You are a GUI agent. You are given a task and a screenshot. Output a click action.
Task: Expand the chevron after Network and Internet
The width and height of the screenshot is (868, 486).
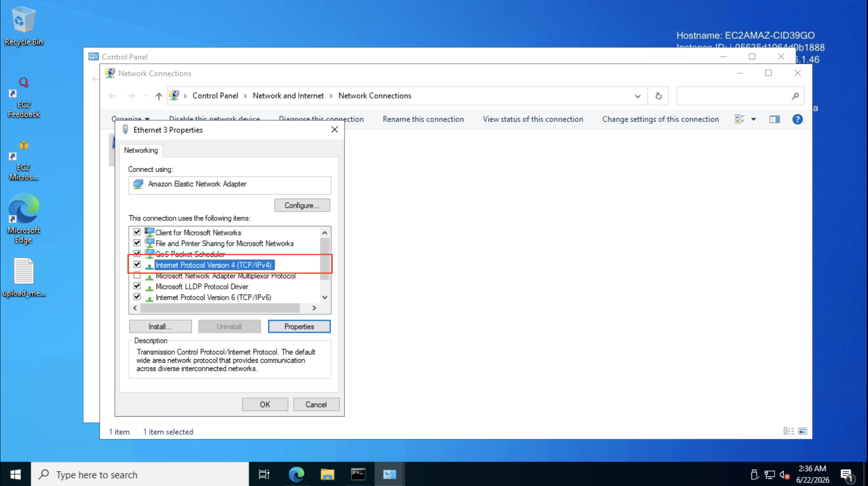pos(331,96)
